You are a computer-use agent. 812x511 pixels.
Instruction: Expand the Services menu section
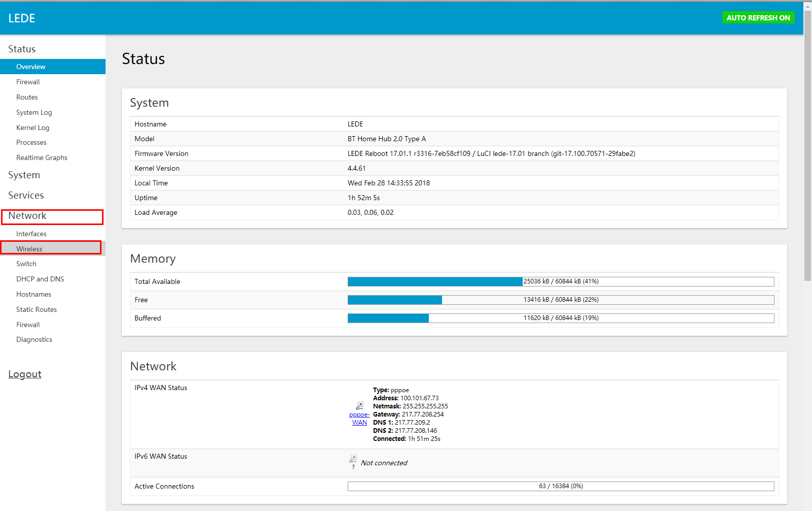26,196
